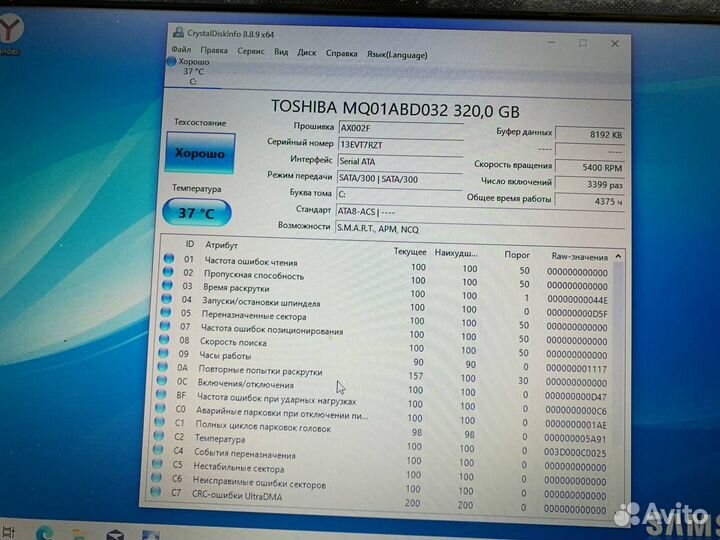Click the Порог column header

[517, 255]
